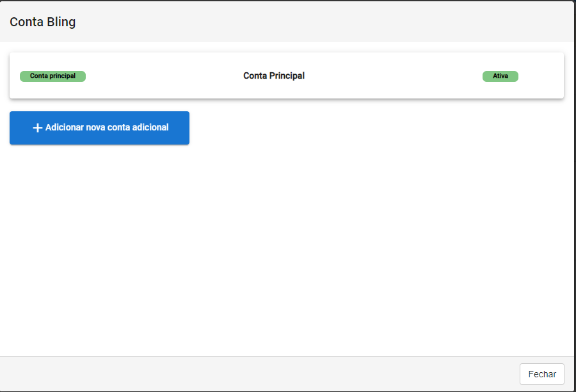Click the Conta Bling dialog title
The width and height of the screenshot is (576, 392).
point(43,22)
